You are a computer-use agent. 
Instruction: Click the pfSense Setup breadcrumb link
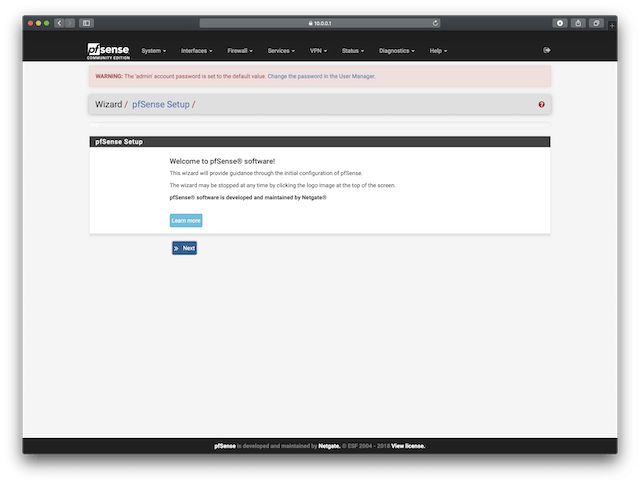[161, 104]
